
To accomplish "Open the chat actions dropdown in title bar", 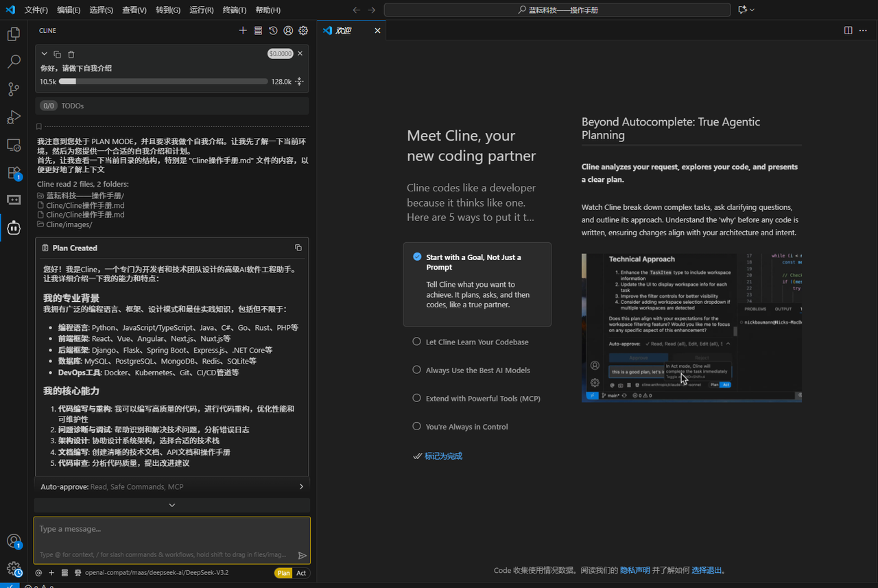I will point(746,10).
